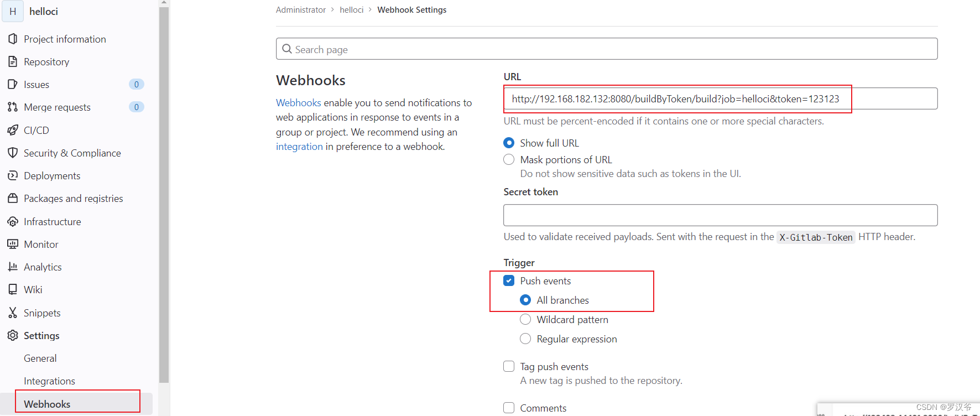
Task: Click the X-Gitlab-Token code text
Action: click(x=816, y=237)
